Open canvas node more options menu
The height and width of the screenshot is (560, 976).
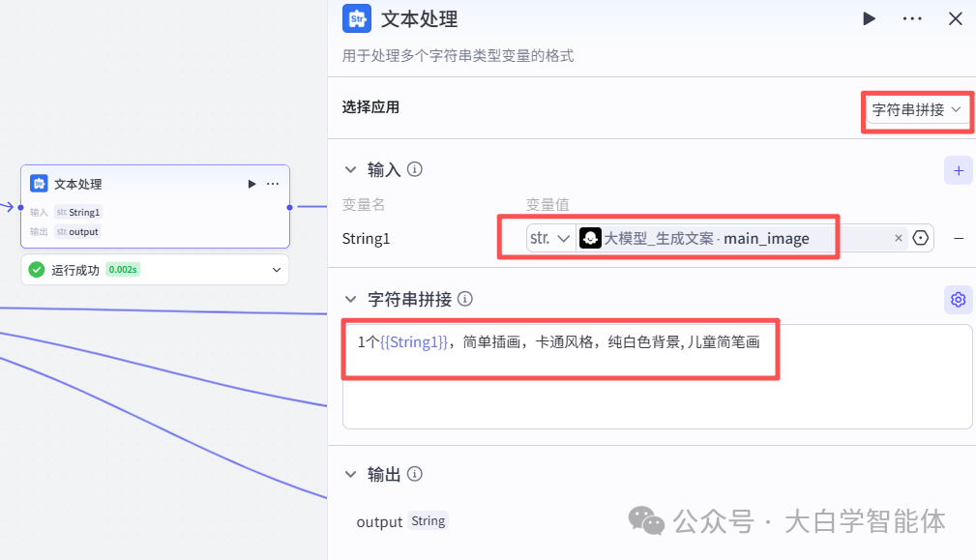tap(273, 184)
